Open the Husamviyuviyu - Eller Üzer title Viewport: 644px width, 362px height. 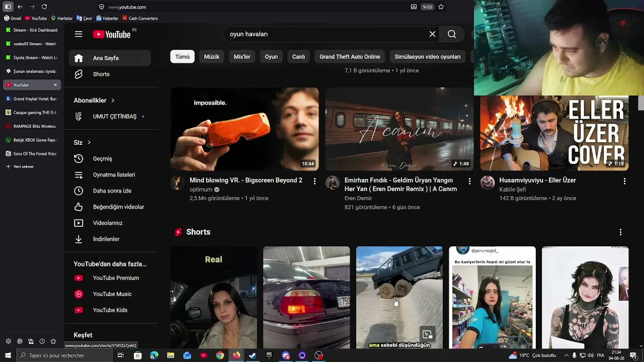pyautogui.click(x=538, y=180)
